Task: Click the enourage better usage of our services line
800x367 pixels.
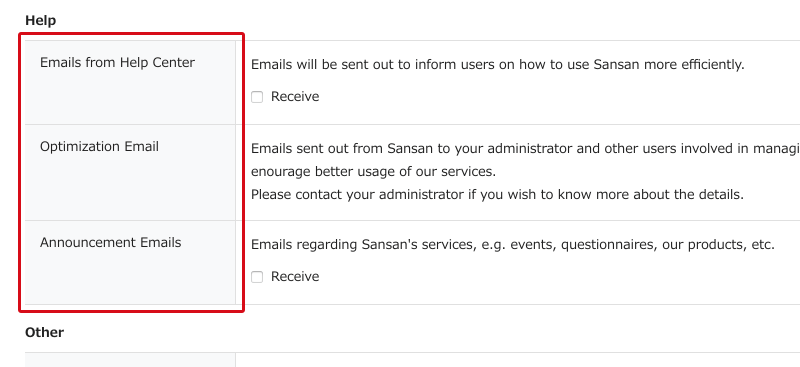Action: point(373,172)
